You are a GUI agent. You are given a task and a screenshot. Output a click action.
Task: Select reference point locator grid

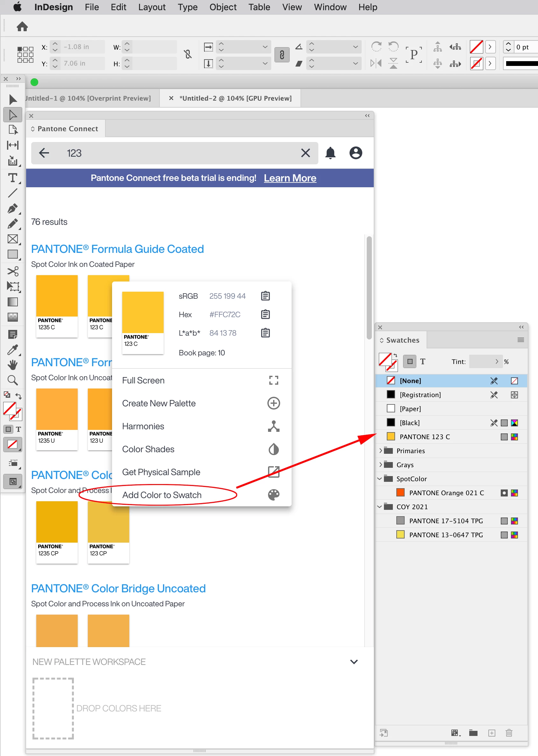[25, 55]
